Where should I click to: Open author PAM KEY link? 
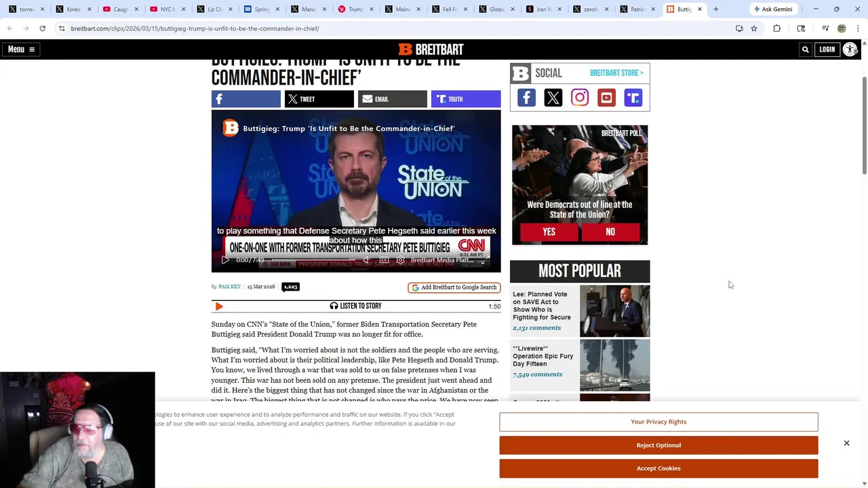[x=229, y=287]
